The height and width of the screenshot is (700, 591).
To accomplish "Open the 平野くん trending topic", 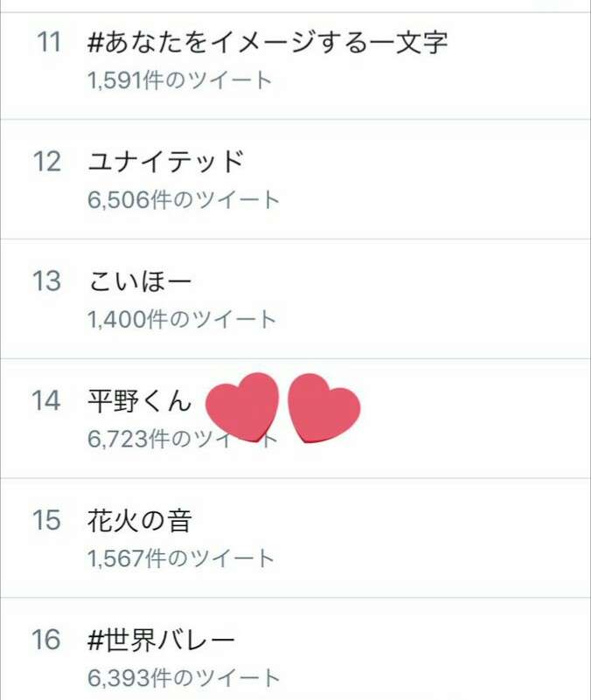I will [140, 400].
